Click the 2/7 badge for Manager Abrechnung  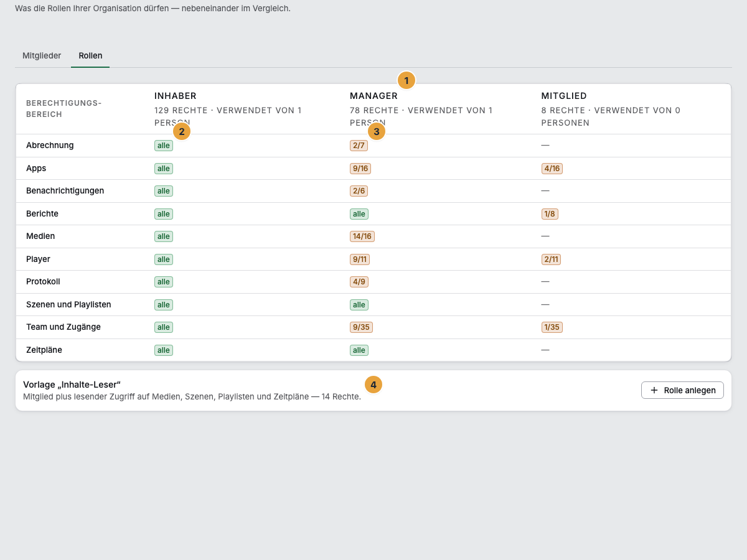click(x=359, y=146)
